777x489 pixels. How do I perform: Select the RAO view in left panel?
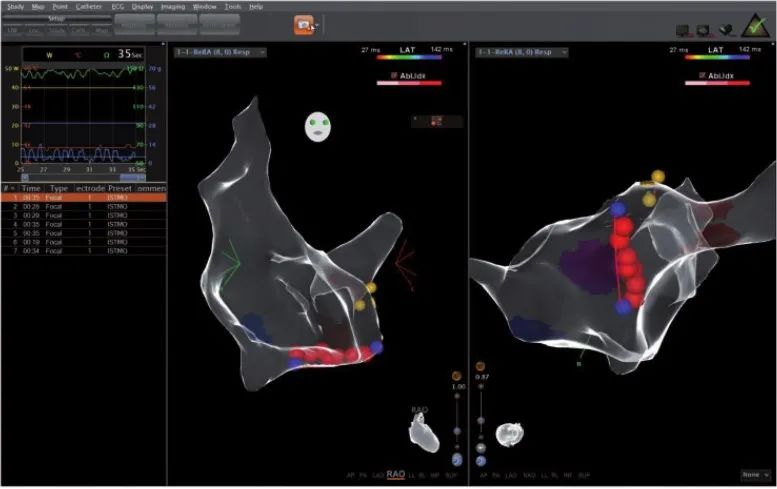coord(397,474)
